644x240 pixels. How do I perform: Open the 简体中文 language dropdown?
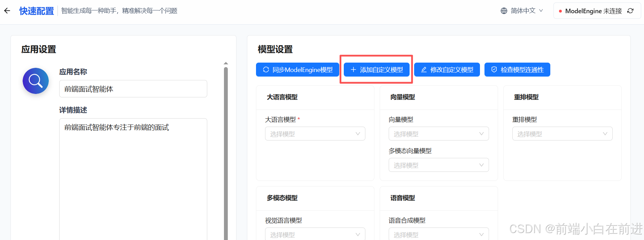pos(522,11)
